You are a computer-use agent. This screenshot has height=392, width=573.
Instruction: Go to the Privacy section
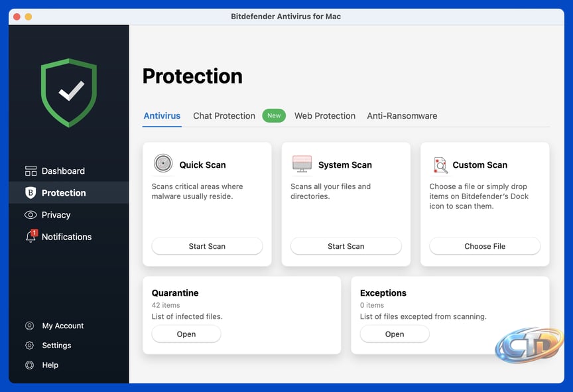(69, 215)
